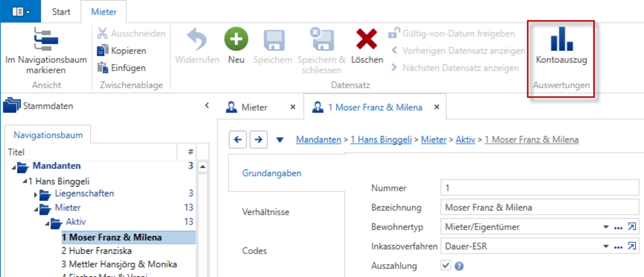
Task: Click the Widerrufen undo arrow
Action: pos(197,40)
